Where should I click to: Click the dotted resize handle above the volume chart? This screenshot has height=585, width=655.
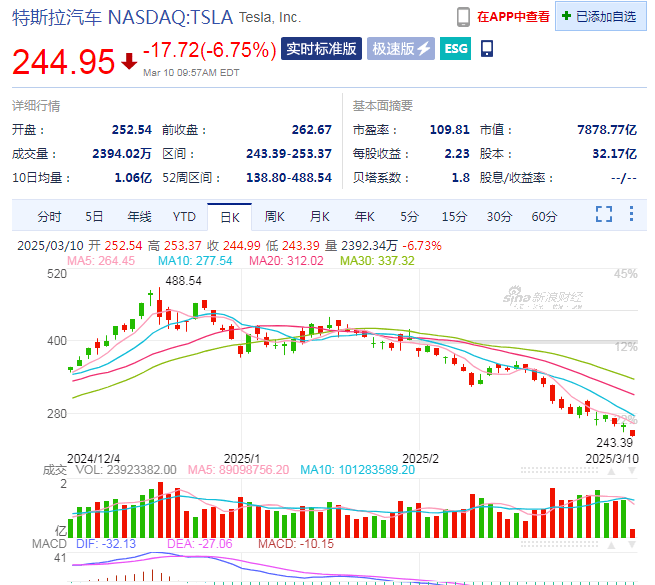click(x=559, y=471)
